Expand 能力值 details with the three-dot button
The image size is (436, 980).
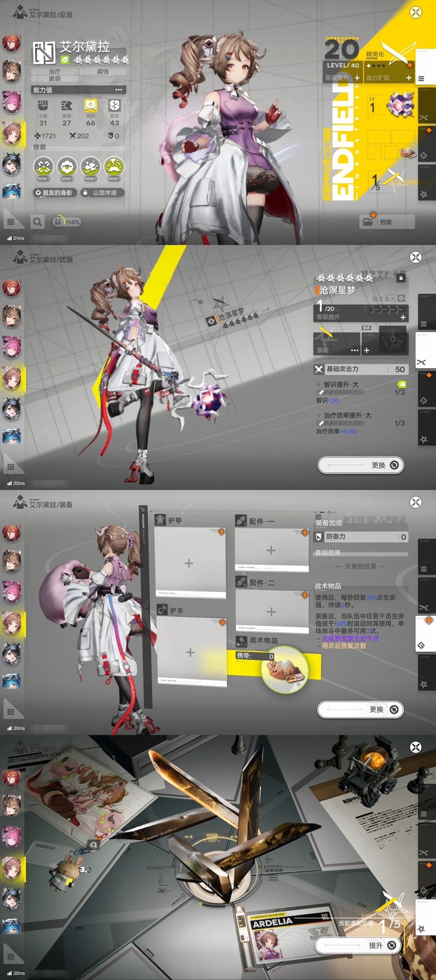tap(119, 90)
